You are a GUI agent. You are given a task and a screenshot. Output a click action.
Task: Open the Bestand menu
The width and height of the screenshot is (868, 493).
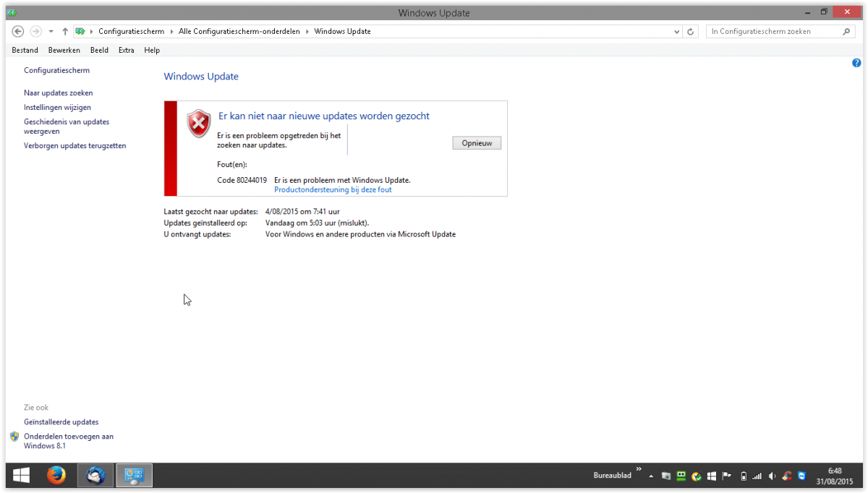25,50
